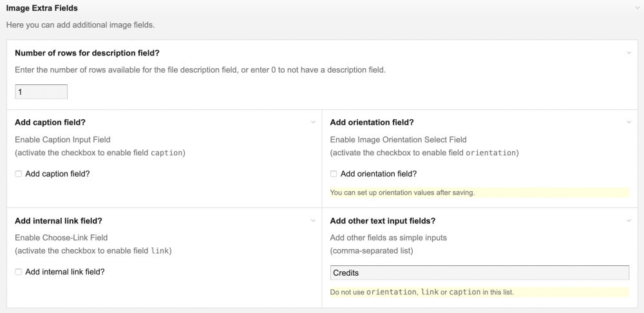
Task: Click the 'Add internal link field?' bold heading
Action: [58, 221]
